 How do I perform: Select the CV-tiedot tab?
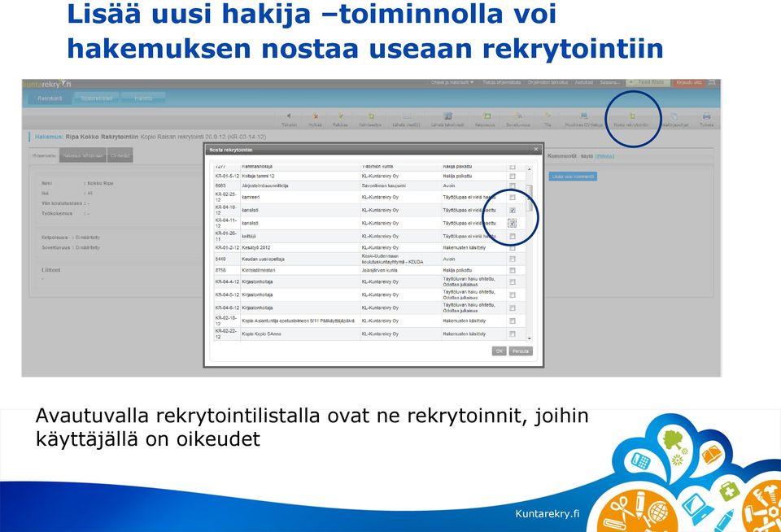(x=120, y=155)
